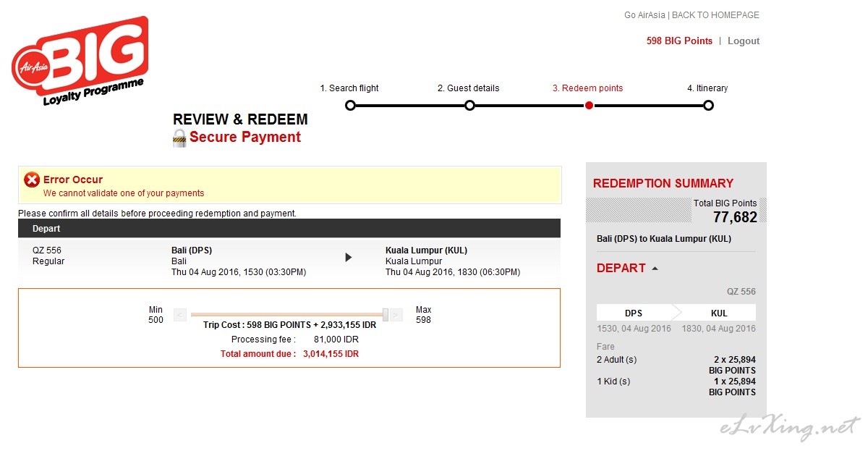
Task: Go to step 2 Guest details
Action: (x=468, y=88)
